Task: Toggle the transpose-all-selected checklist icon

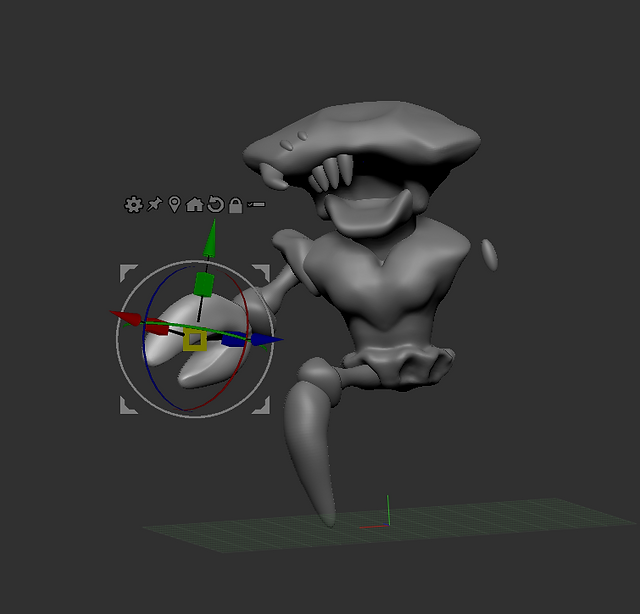Action: (256, 204)
